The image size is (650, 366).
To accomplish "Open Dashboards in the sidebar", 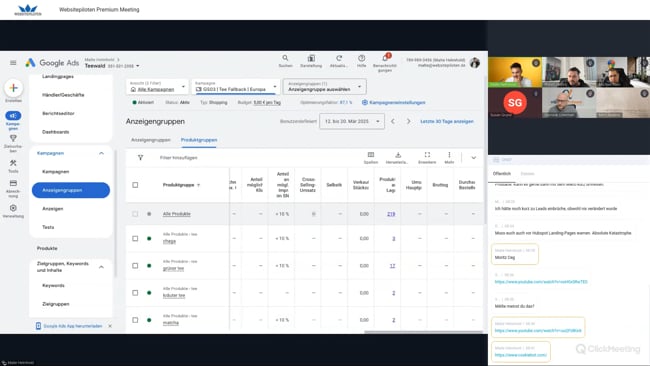I will pos(56,132).
